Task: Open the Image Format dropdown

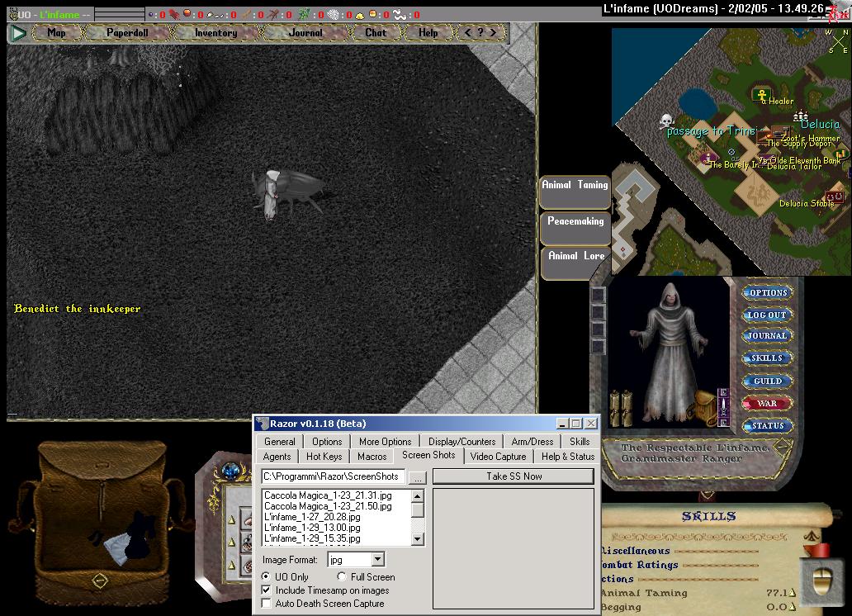Action: [x=378, y=560]
